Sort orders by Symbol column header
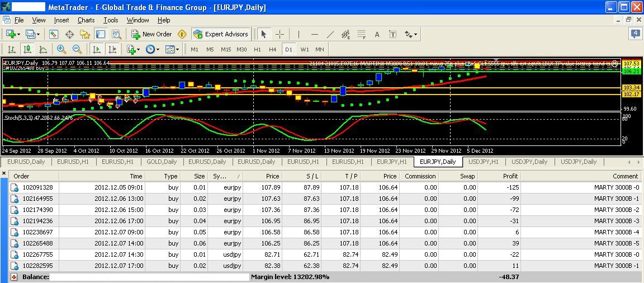644x283 pixels. [x=225, y=176]
